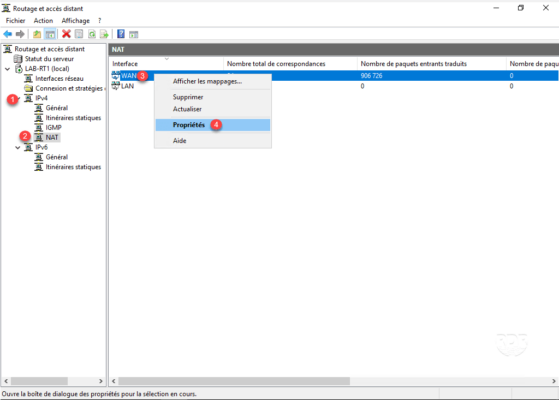This screenshot has height=400, width=559.
Task: Click the Statut du serveur icon
Action: point(18,59)
